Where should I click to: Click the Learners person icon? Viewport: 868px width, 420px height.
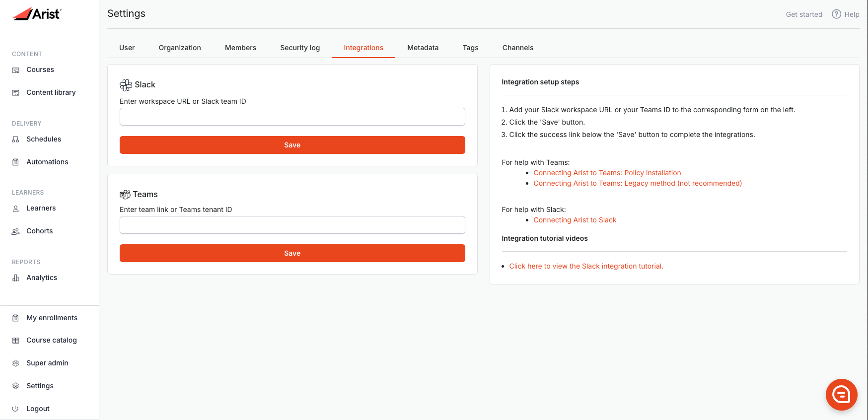pyautogui.click(x=15, y=209)
